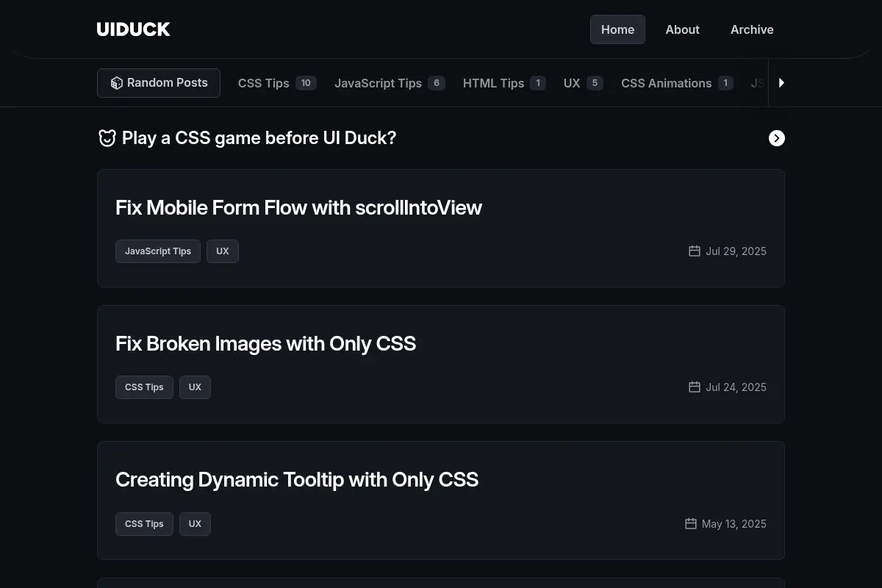Go to the About page
Viewport: 882px width, 588px height.
coord(682,29)
